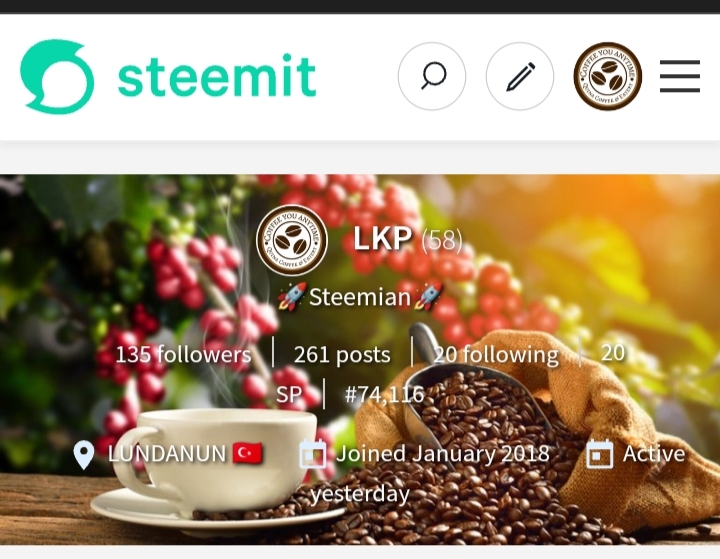Click the steemit wordmark text
This screenshot has width=720, height=559.
coord(217,76)
